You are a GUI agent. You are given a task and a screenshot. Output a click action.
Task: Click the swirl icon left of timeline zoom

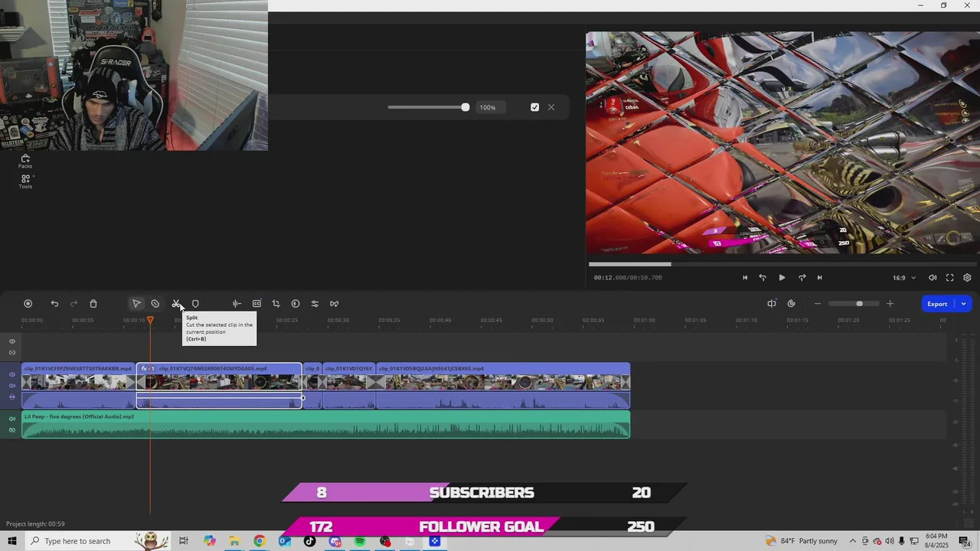(x=792, y=304)
